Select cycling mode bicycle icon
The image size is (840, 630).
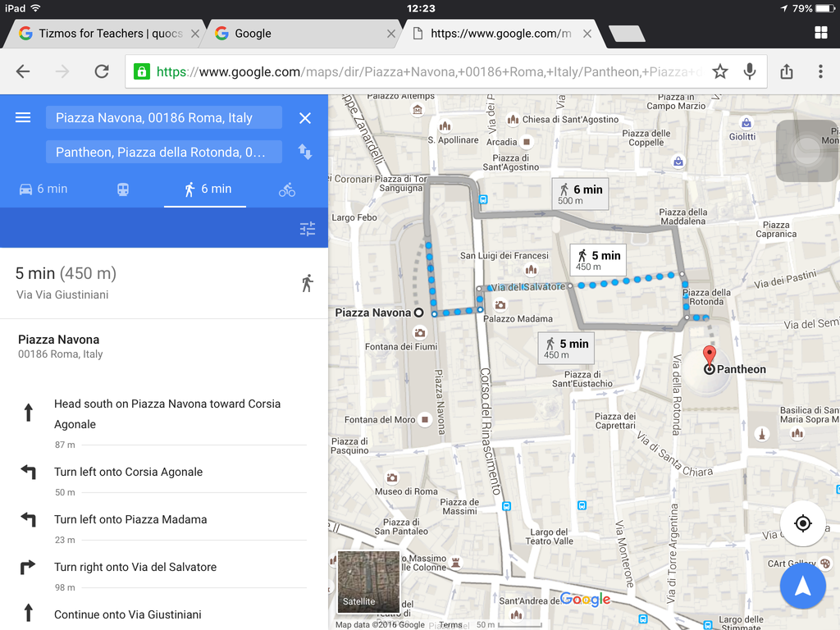tap(286, 189)
